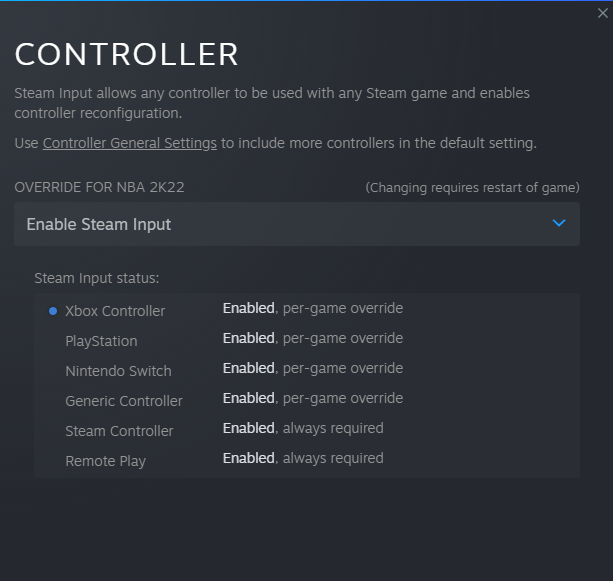Open the Enable Steam Input dropdown

tap(297, 224)
